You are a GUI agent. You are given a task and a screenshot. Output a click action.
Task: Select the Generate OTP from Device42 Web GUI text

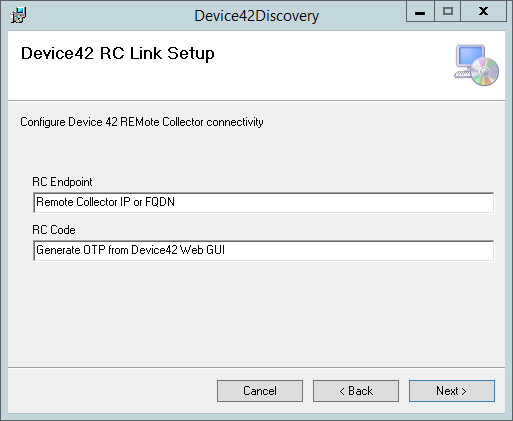pyautogui.click(x=130, y=250)
